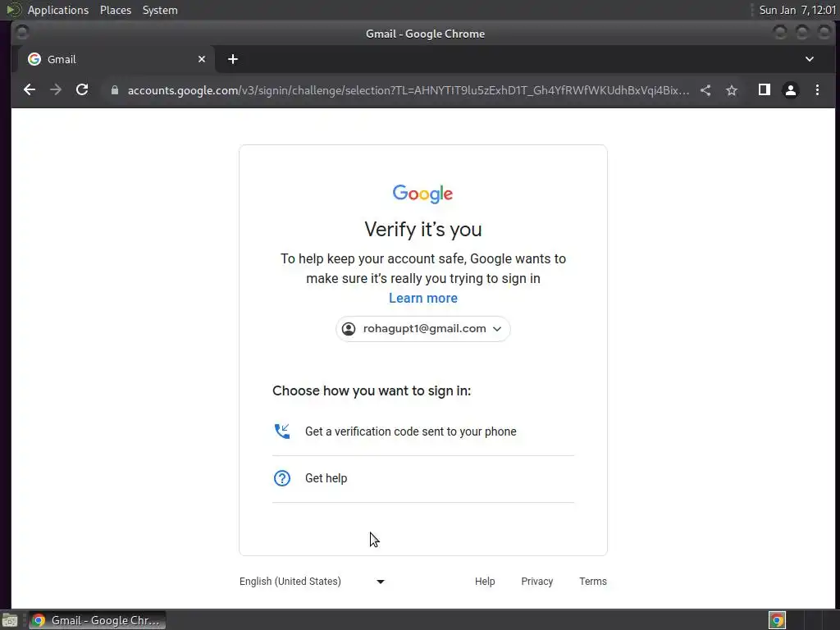
Task: Click the forward navigation arrow
Action: tap(56, 90)
